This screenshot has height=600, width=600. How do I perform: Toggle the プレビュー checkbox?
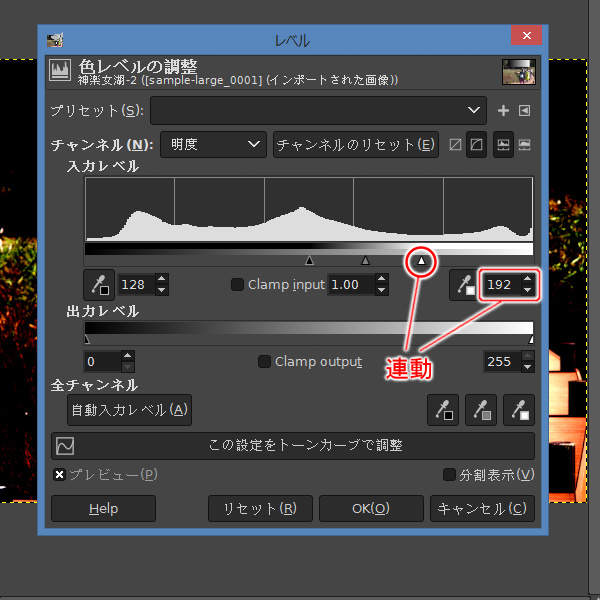(59, 475)
